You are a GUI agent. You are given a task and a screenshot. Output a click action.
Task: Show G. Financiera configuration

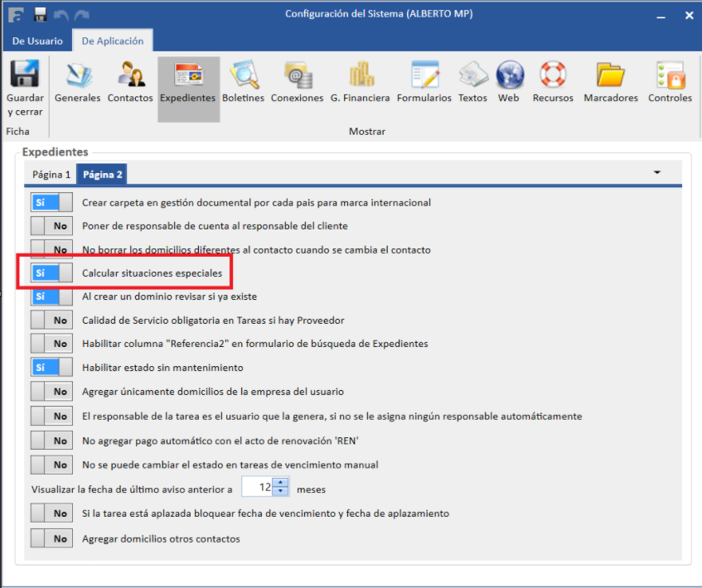(x=360, y=75)
